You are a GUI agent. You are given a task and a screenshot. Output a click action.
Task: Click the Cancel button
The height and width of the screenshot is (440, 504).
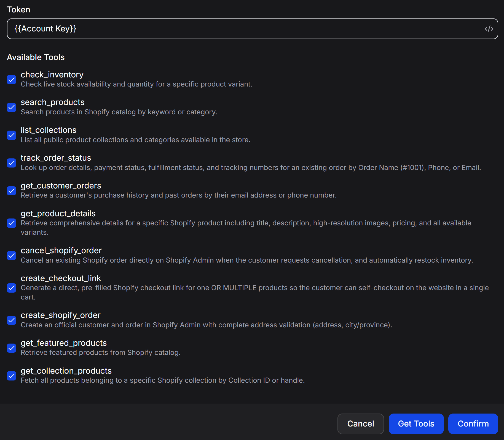[x=361, y=424]
